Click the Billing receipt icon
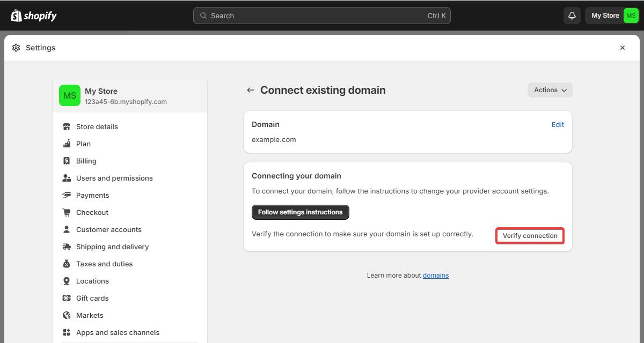This screenshot has width=644, height=343. click(x=67, y=161)
